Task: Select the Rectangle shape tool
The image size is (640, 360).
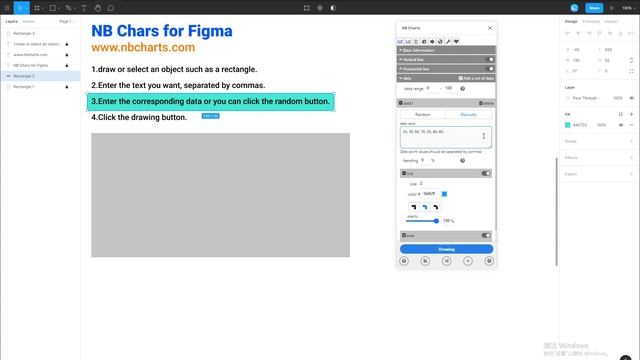Action: (x=52, y=8)
